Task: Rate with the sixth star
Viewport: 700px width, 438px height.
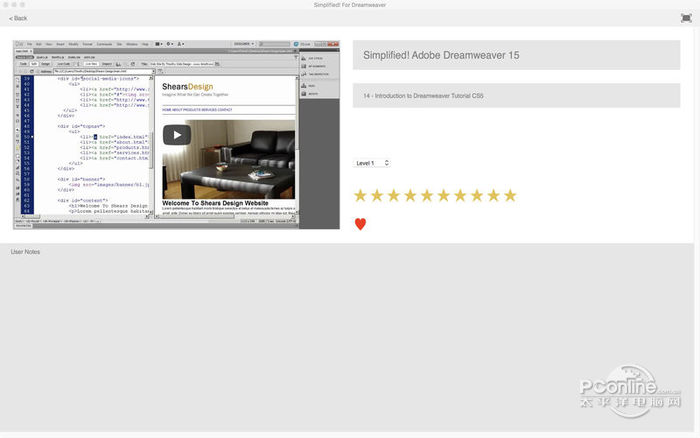Action: tap(444, 196)
